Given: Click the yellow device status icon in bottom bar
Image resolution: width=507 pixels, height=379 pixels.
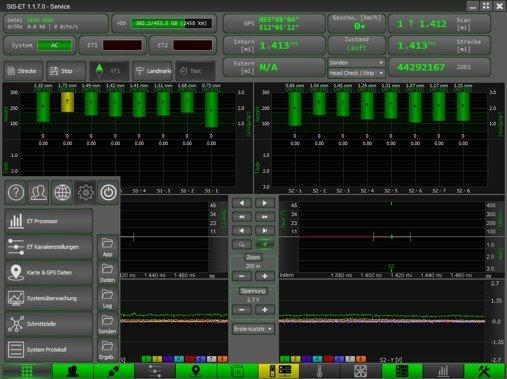Looking at the screenshot, I should (279, 371).
